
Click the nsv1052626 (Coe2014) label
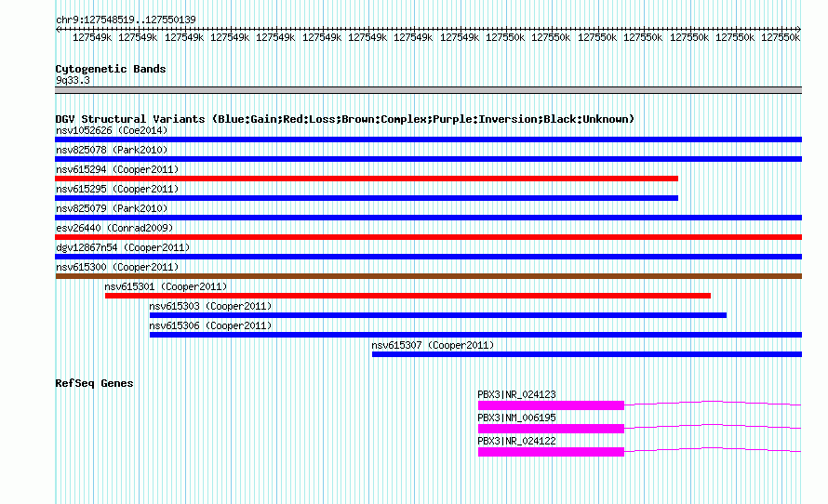(112, 130)
